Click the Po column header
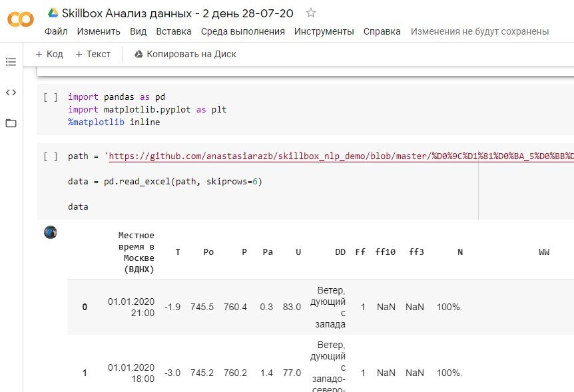Viewport: 574px width, 392px height. [x=208, y=252]
